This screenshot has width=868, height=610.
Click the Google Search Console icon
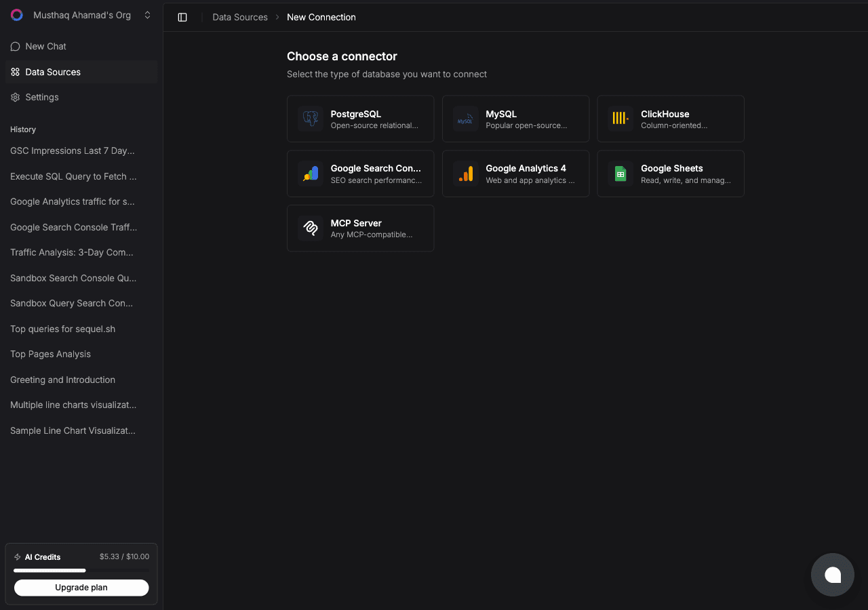[311, 174]
